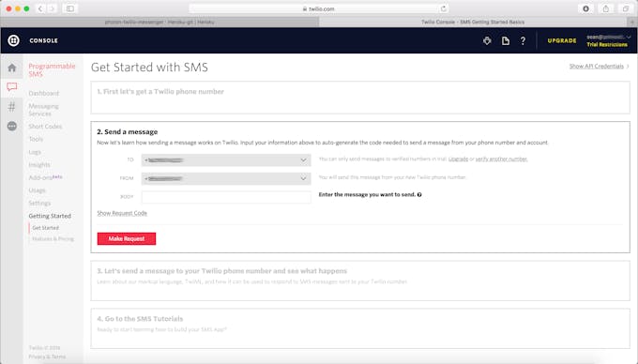Expand the account user menu in the header
The image size is (638, 364).
point(609,37)
